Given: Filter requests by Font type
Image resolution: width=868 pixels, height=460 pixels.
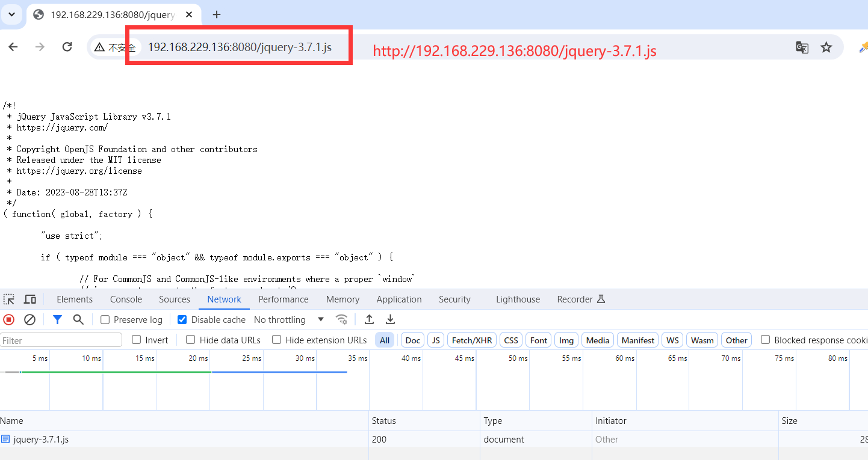Looking at the screenshot, I should coord(539,340).
